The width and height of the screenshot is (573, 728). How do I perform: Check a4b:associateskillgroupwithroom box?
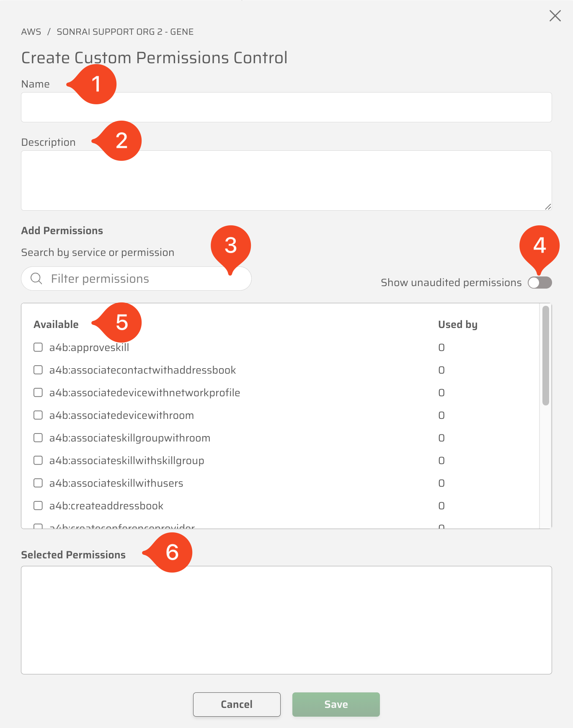38,438
